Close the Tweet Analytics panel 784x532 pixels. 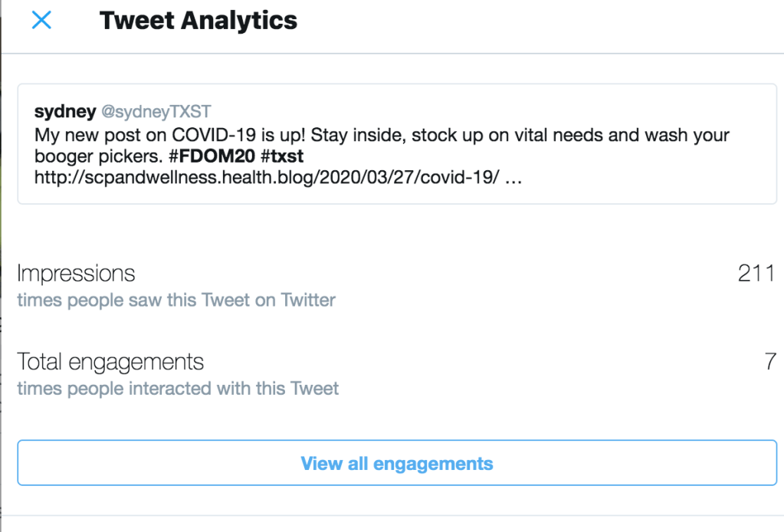point(41,21)
